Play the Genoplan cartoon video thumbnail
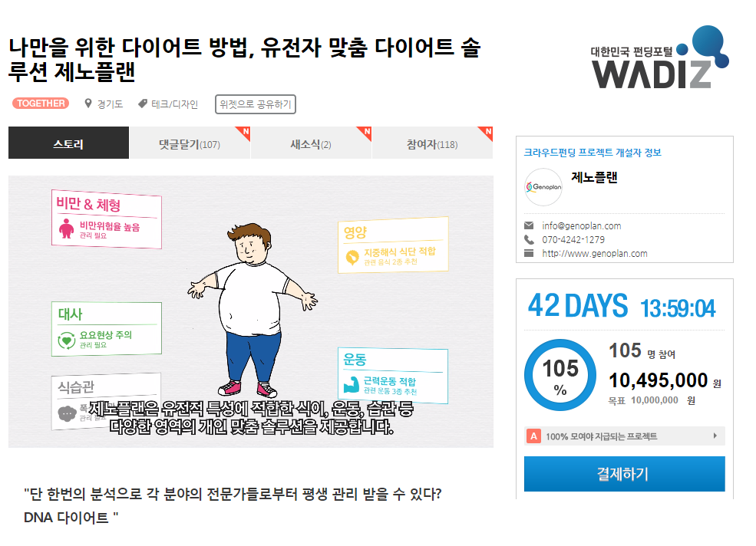756x546 pixels. [251, 311]
